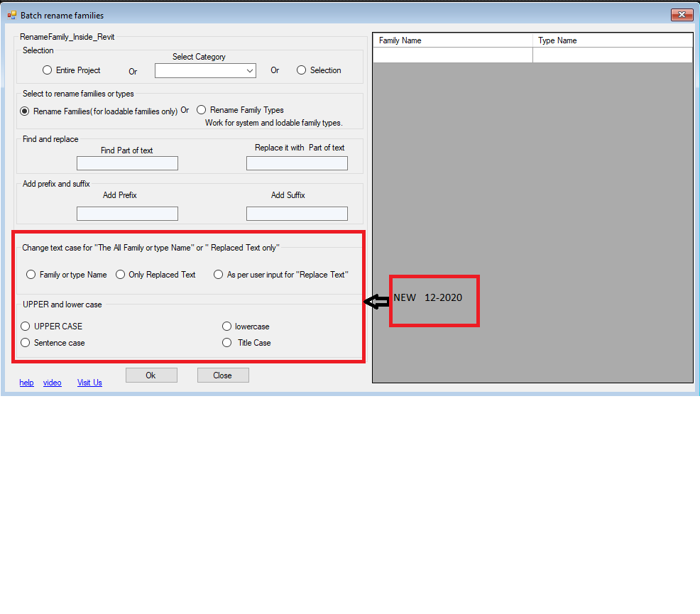Screen dimensions: 700x614
Task: Click the Type Name column header
Action: coord(613,40)
